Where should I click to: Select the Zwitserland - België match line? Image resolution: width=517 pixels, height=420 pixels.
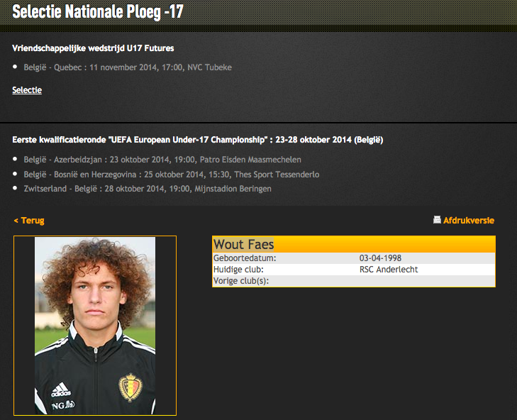(x=148, y=189)
